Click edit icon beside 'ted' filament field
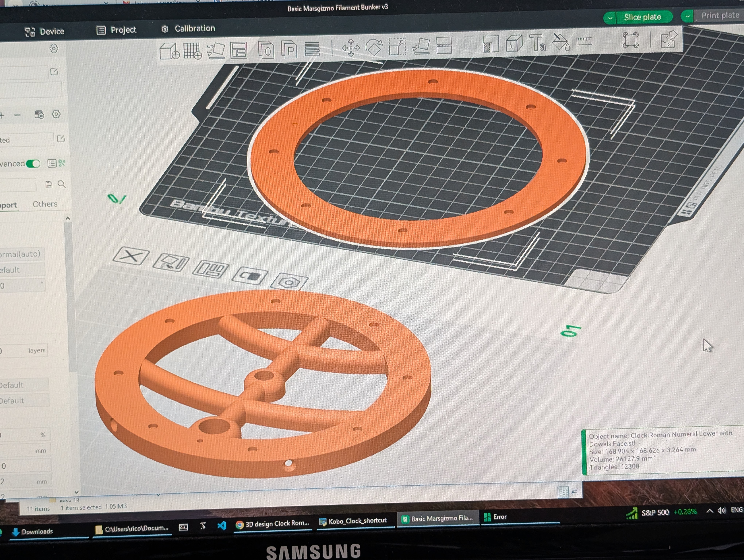Image resolution: width=744 pixels, height=560 pixels. 61,139
